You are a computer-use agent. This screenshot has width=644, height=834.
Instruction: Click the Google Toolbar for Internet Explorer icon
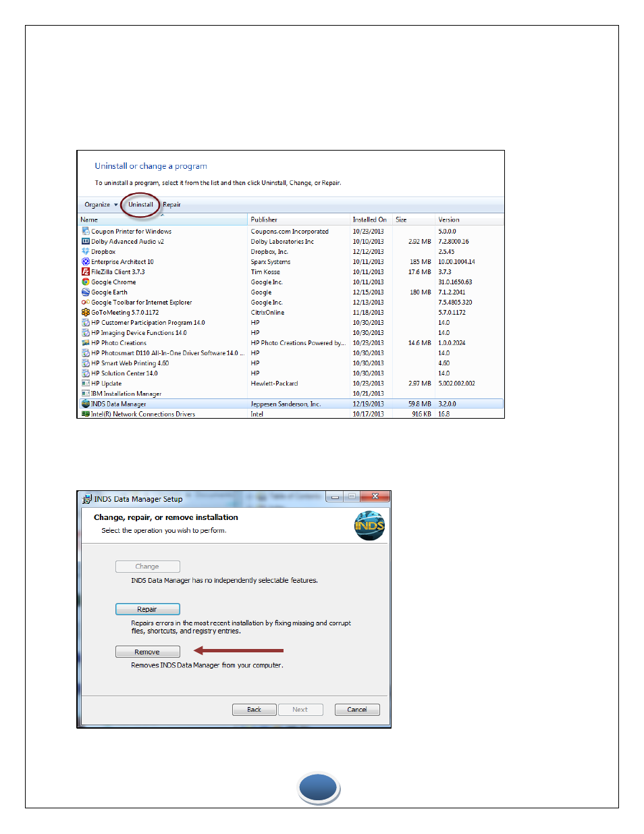point(86,302)
